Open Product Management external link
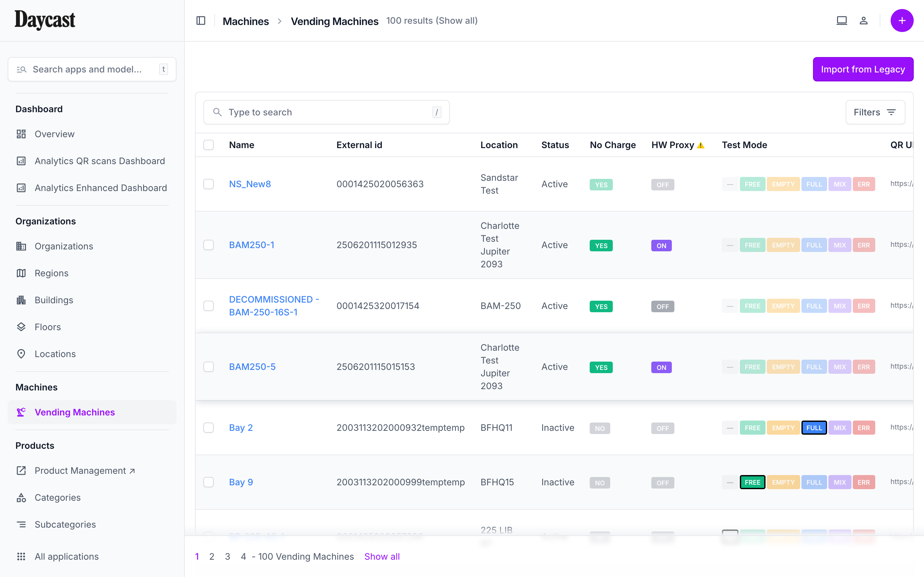Image resolution: width=924 pixels, height=577 pixels. pyautogui.click(x=84, y=471)
